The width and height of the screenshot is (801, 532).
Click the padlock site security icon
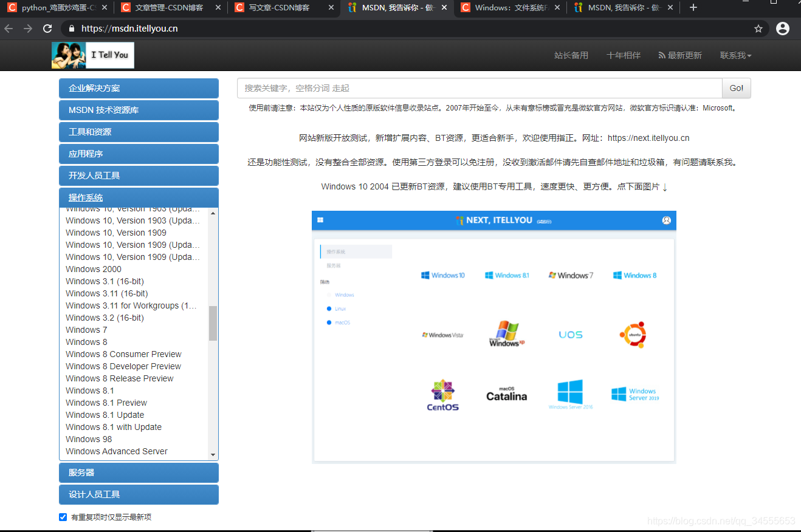click(72, 29)
